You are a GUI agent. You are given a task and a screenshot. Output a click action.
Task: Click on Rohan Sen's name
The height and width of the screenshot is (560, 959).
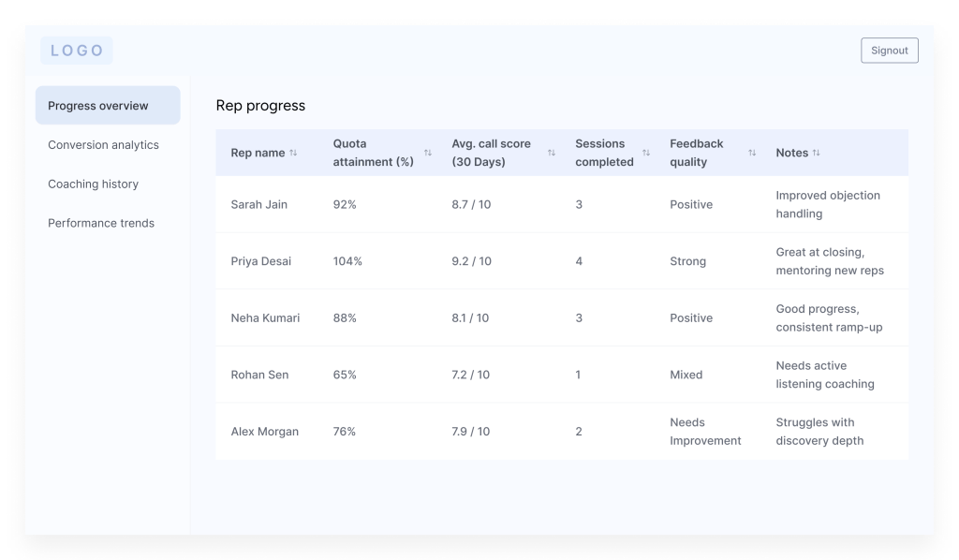point(259,375)
